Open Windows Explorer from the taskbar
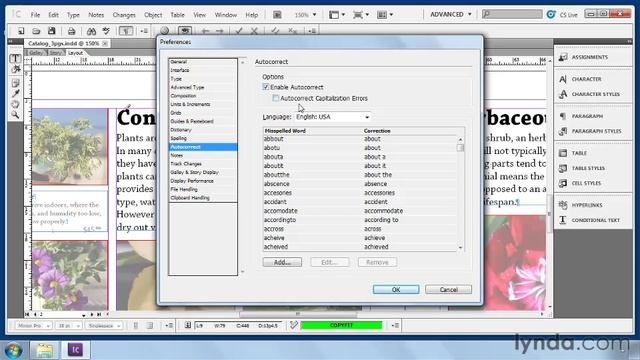Image resolution: width=640 pixels, height=360 pixels. click(x=44, y=350)
